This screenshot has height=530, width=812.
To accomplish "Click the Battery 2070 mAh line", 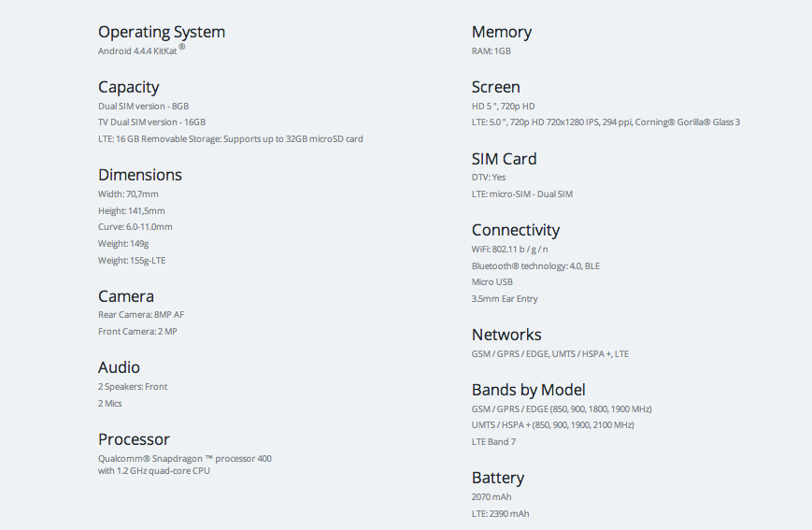I will pos(491,497).
